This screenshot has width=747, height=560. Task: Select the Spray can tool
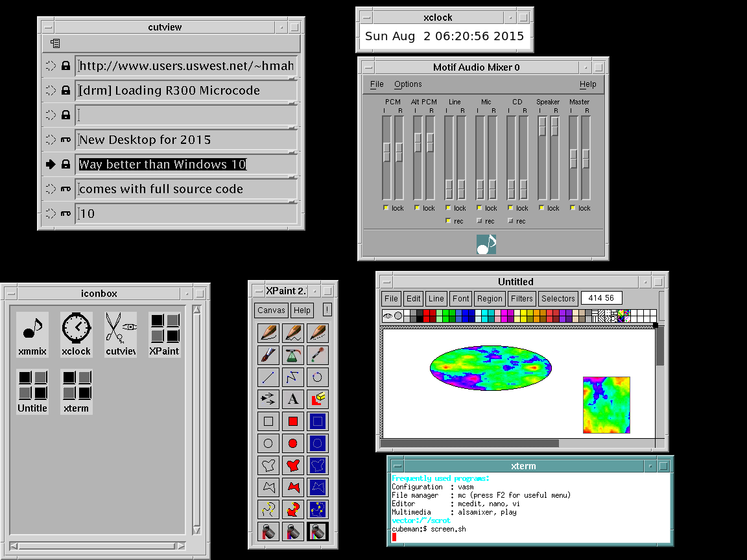[x=293, y=355]
